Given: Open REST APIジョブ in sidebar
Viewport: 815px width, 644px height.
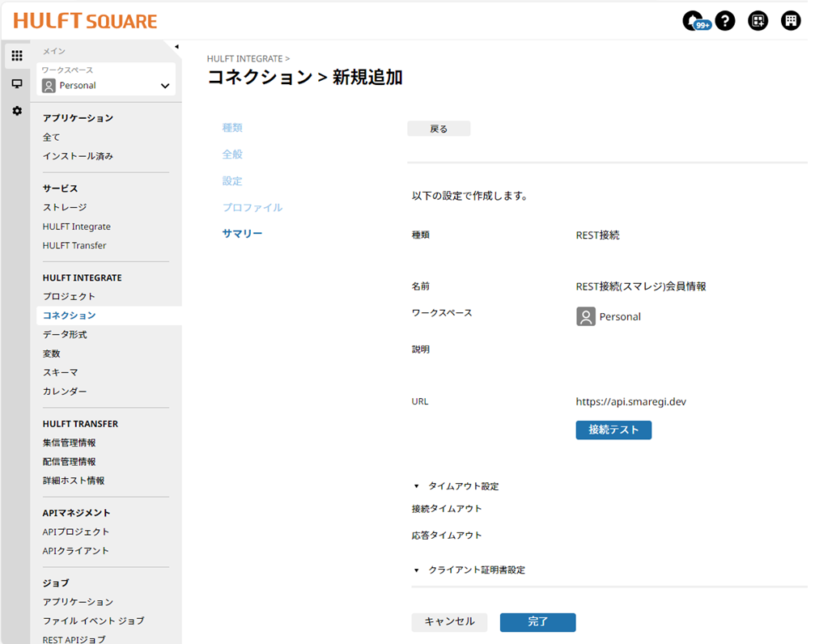Looking at the screenshot, I should [74, 639].
